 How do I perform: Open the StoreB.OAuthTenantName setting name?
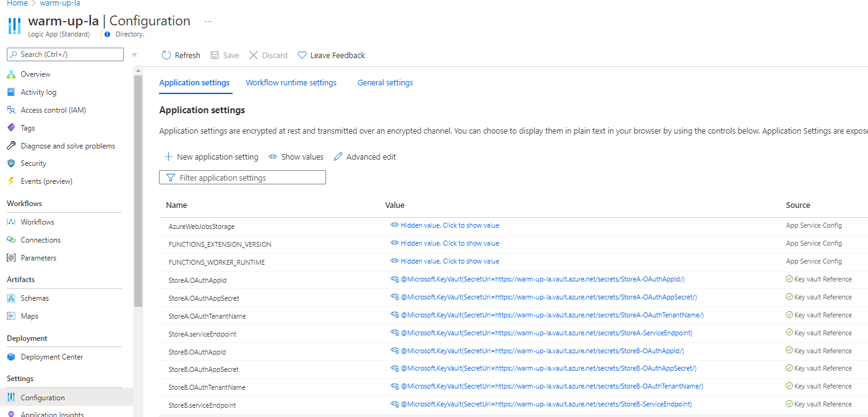click(x=207, y=387)
